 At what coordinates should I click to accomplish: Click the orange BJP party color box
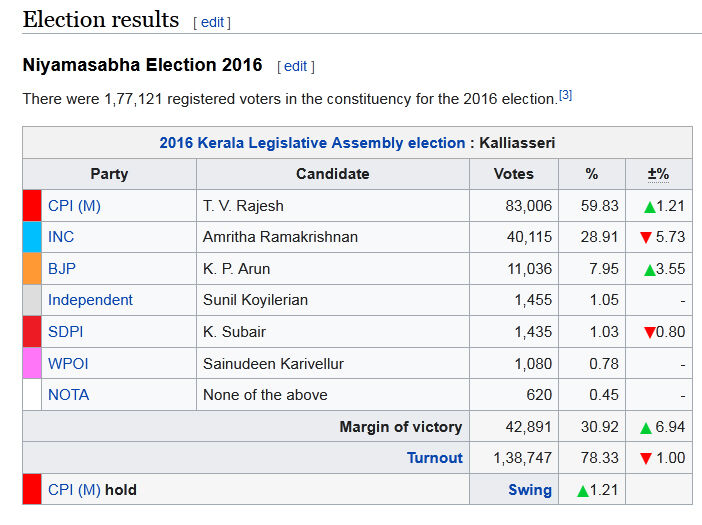[x=32, y=269]
